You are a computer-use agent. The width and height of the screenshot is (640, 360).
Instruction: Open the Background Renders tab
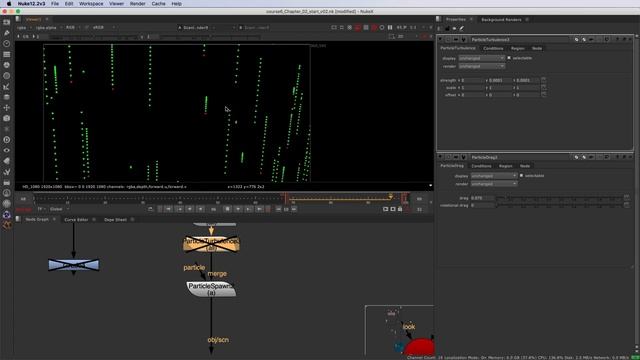coord(501,20)
